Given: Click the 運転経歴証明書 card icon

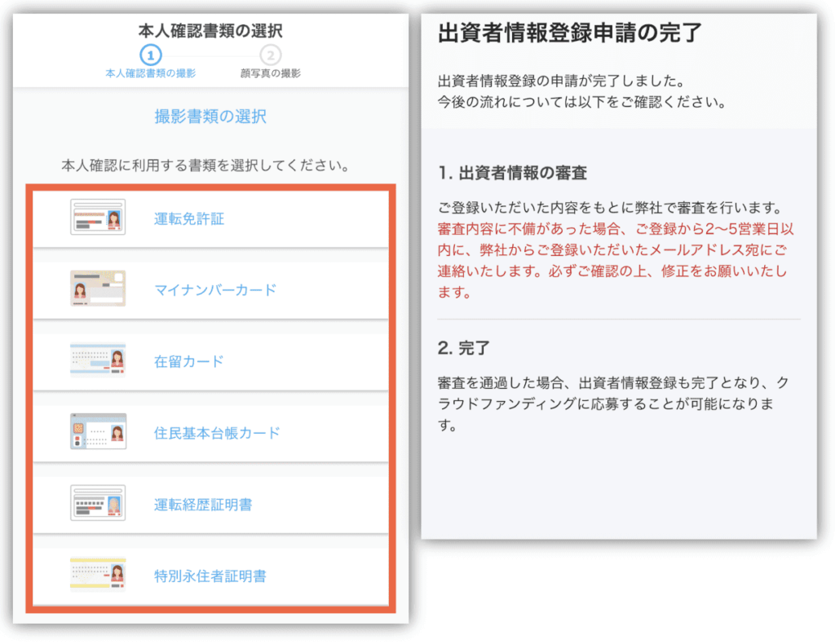Looking at the screenshot, I should 98,504.
